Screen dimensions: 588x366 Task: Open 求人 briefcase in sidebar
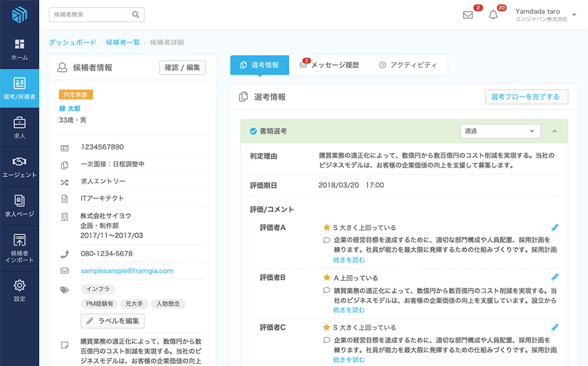[x=19, y=128]
